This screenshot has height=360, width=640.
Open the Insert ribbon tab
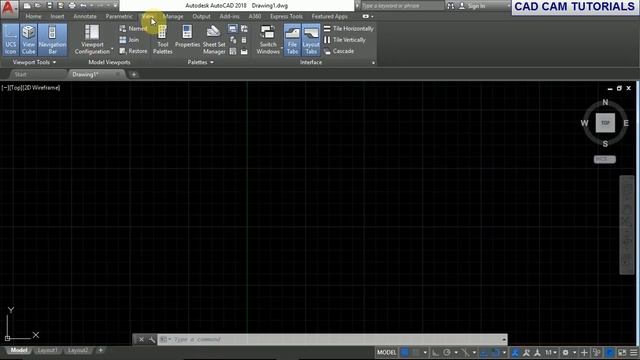58,16
